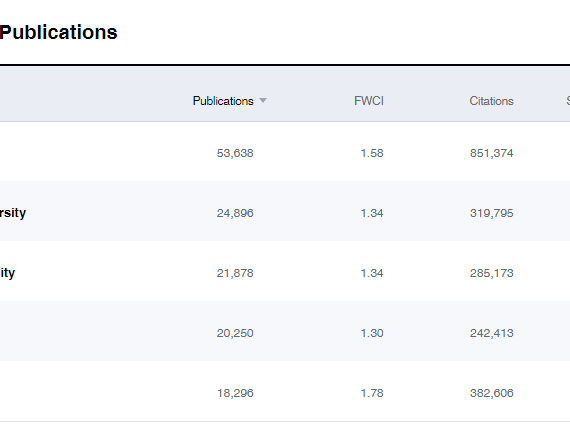Sort table by Citations column header

(x=491, y=101)
